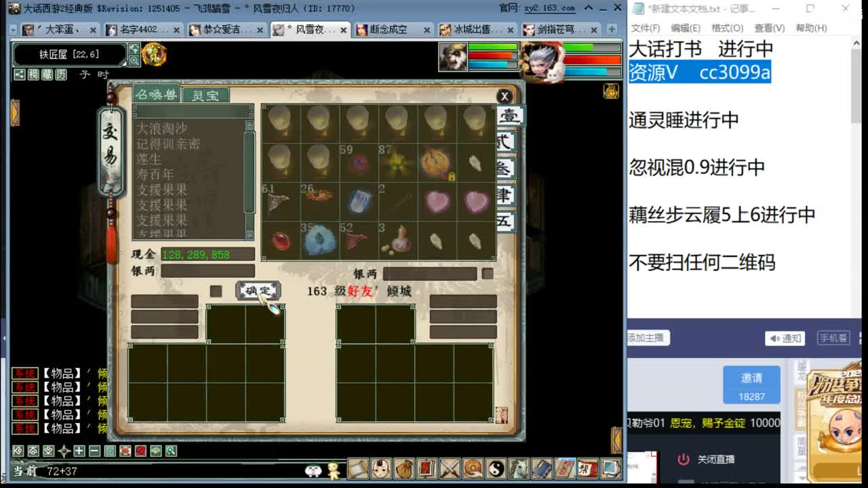
Task: Open the system monitor icon in bottom toolbar
Action: point(610,468)
